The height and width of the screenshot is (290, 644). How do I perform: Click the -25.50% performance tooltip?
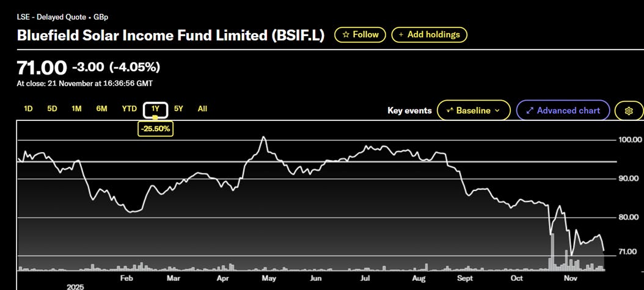coord(156,129)
